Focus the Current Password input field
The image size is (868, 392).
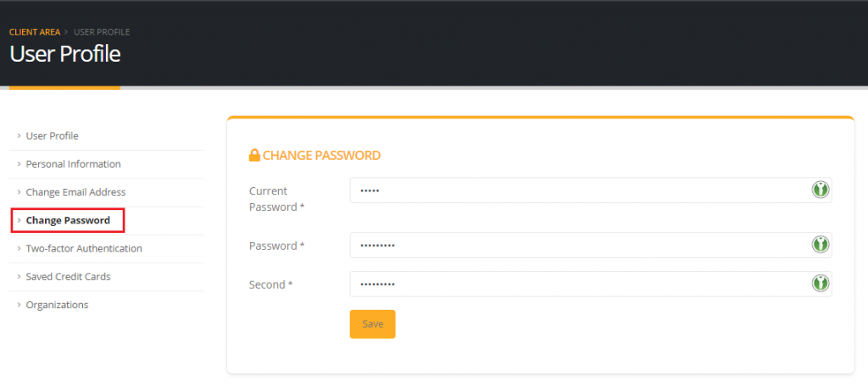(x=576, y=190)
